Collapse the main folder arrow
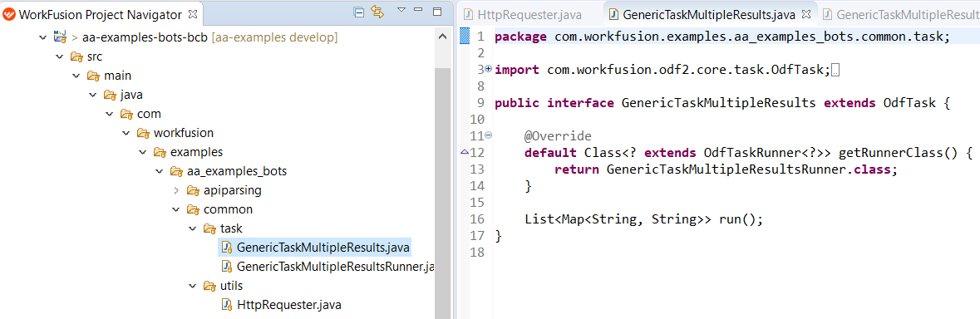 [76, 76]
